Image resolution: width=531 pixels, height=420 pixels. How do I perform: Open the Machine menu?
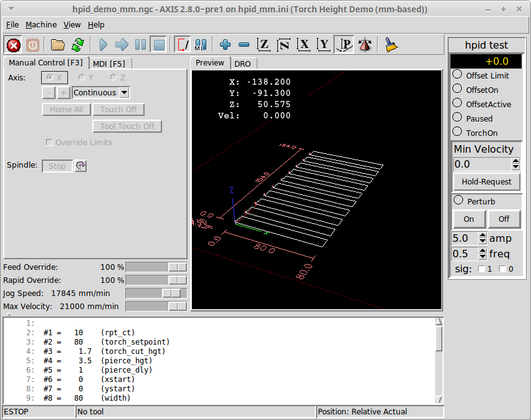tap(41, 25)
